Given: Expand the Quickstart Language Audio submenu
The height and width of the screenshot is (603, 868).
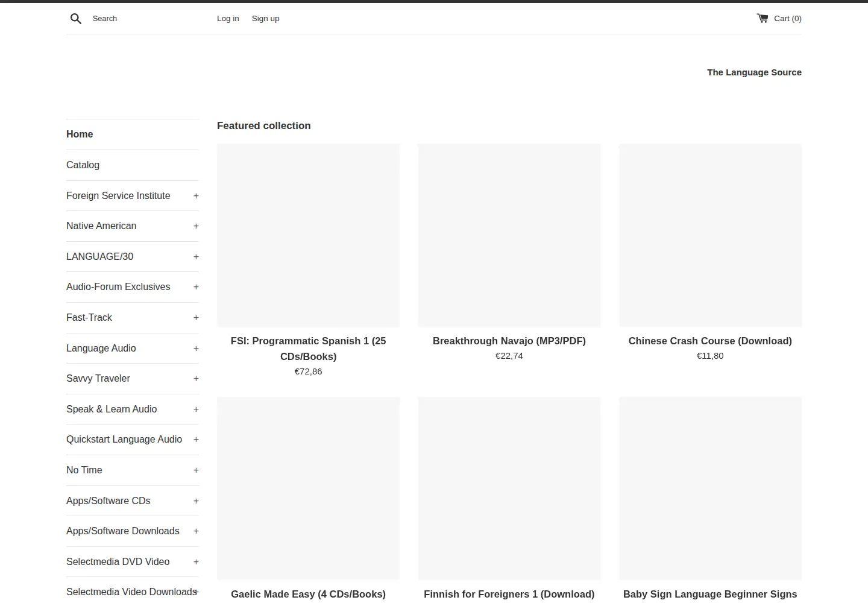Looking at the screenshot, I should pyautogui.click(x=196, y=440).
